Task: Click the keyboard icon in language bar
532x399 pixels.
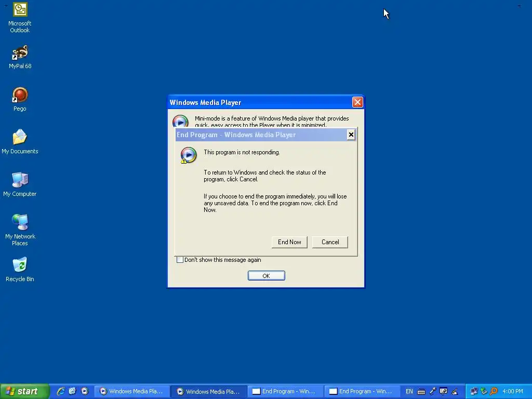Action: (421, 392)
